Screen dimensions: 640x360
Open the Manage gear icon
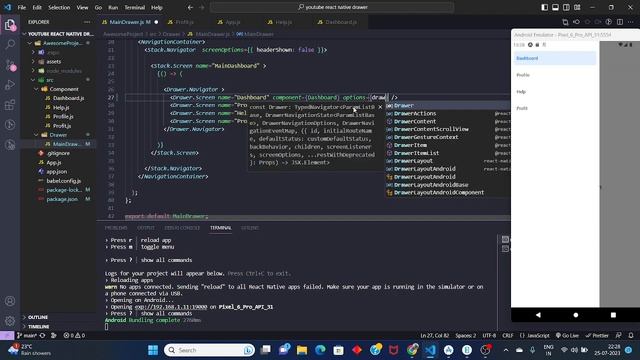[10, 321]
